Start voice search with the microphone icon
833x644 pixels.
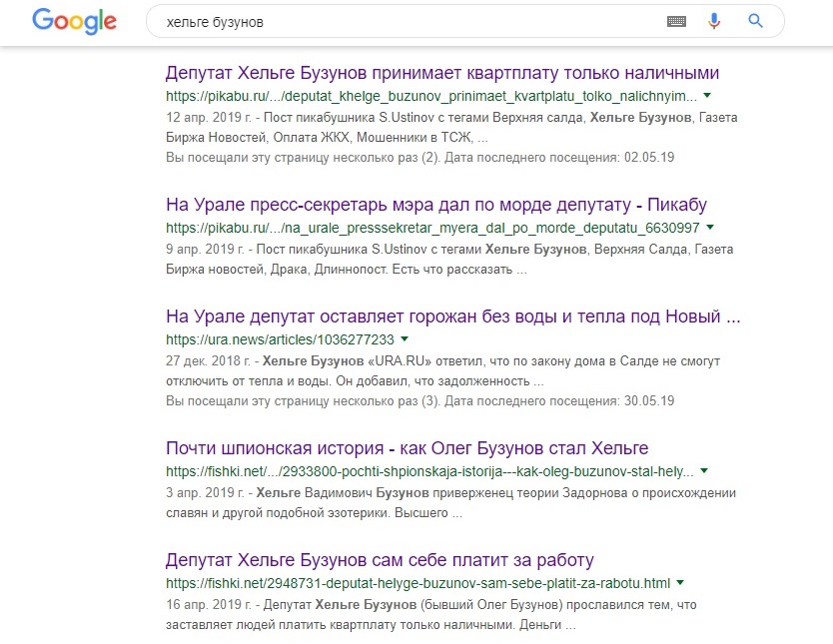[714, 21]
